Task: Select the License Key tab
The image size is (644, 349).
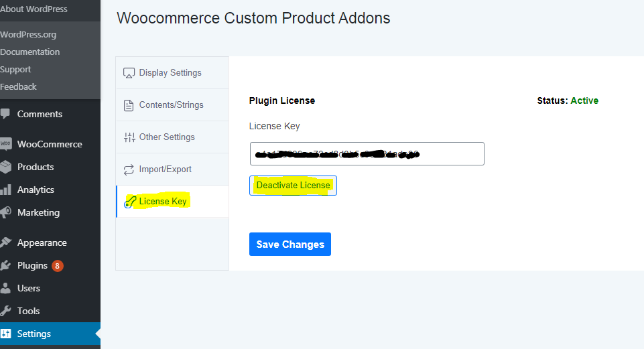Action: (x=163, y=201)
